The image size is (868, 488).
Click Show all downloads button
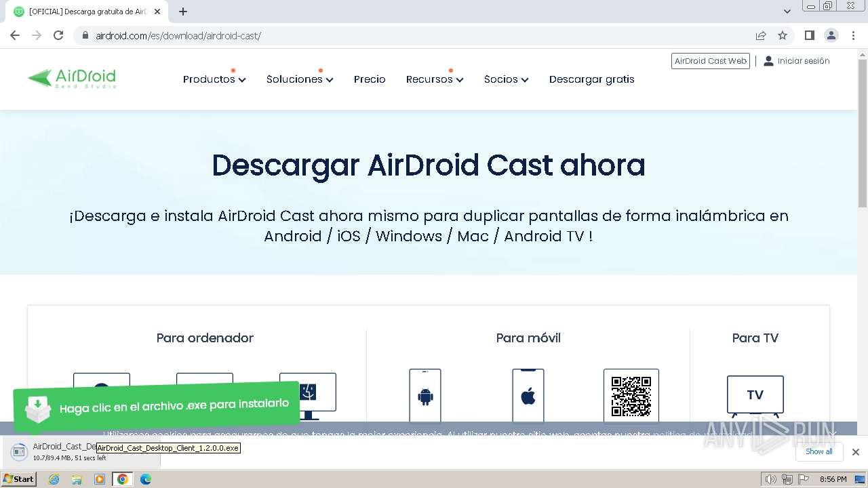tap(819, 451)
